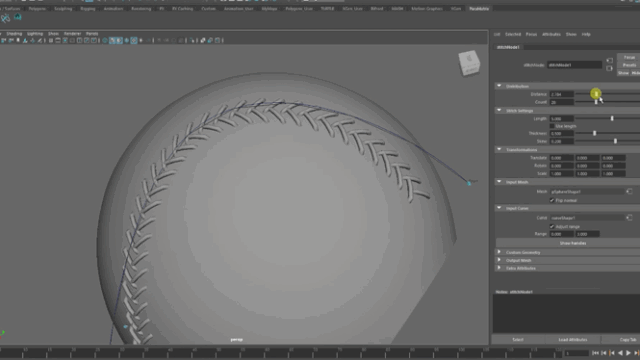640x360 pixels.
Task: Click go to start of playback range
Action: click(x=595, y=353)
